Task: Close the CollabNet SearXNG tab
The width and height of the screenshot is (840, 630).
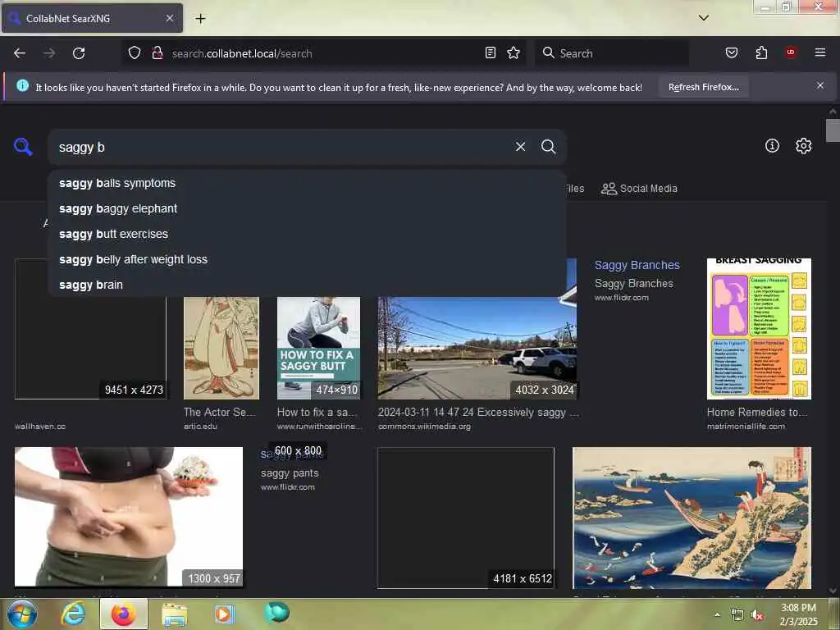Action: point(169,18)
